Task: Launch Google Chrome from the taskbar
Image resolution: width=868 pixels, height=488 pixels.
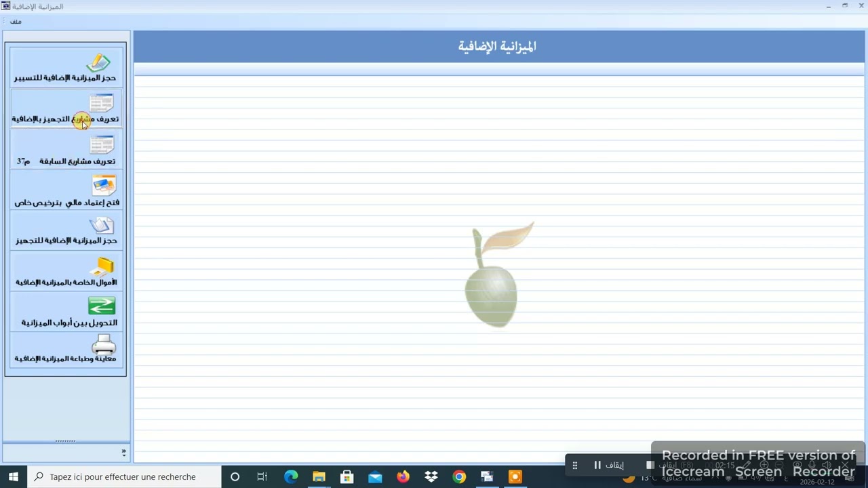Action: coord(459,477)
